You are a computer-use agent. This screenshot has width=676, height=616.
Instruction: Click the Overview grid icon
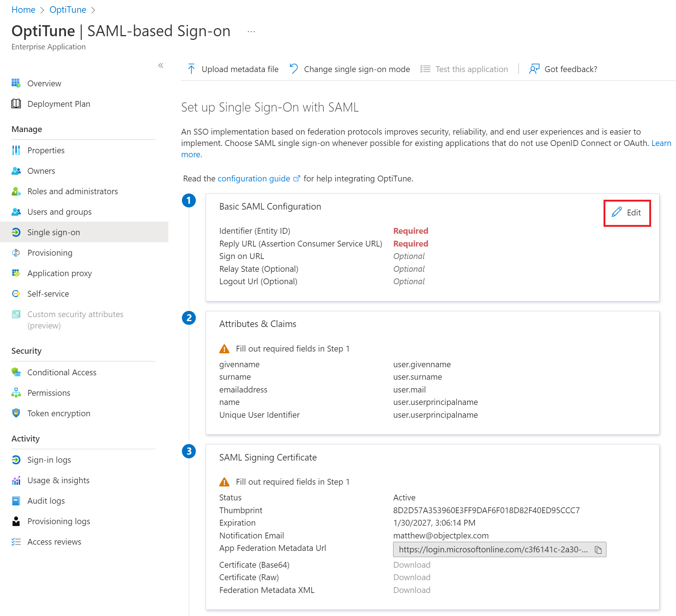[16, 83]
